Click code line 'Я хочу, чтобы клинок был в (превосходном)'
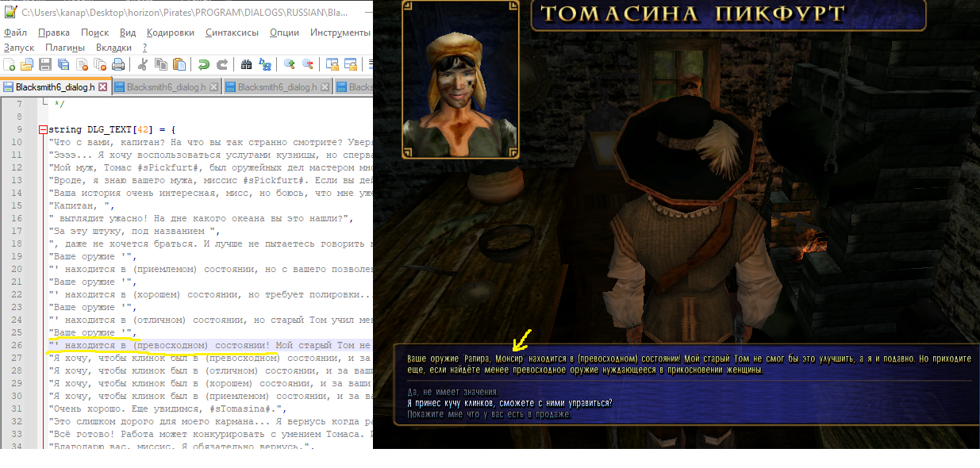This screenshot has height=468, width=980. [209, 358]
